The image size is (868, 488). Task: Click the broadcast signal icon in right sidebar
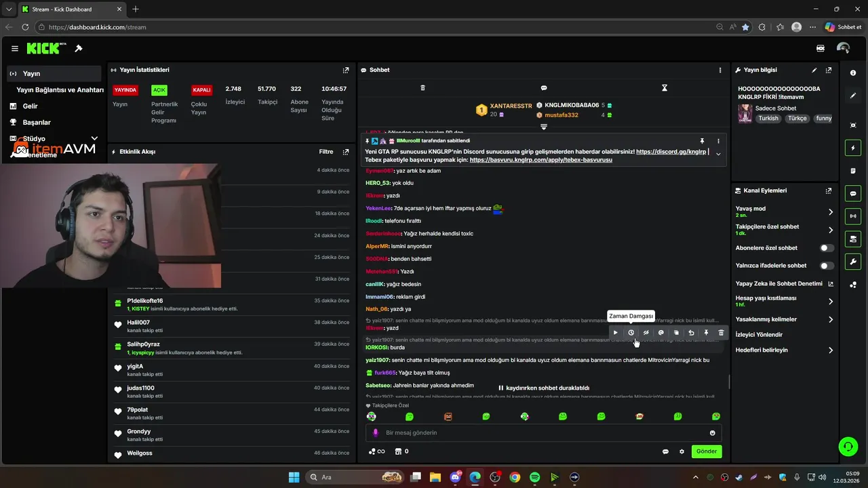(x=853, y=216)
